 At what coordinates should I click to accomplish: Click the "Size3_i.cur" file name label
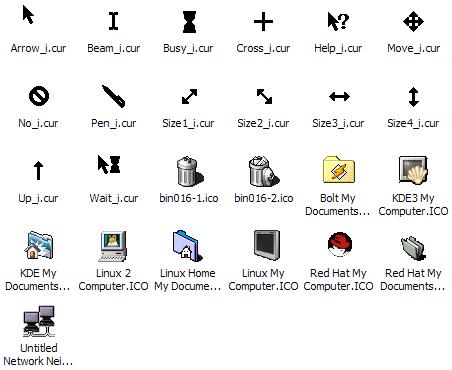click(338, 123)
